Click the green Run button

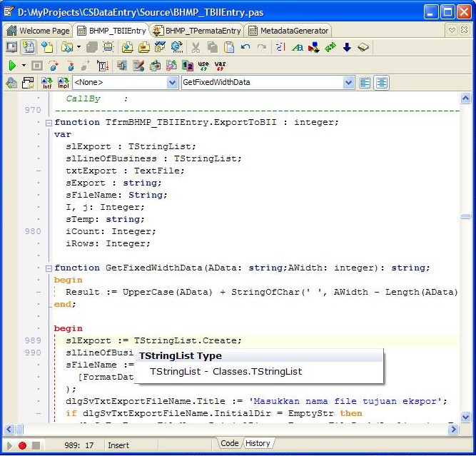point(12,66)
